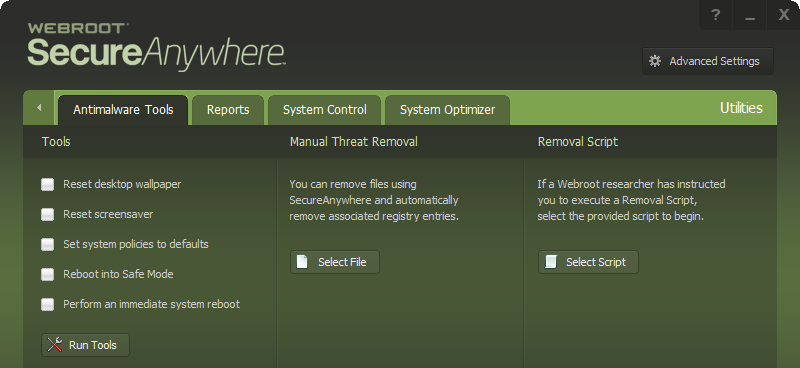
Task: Check the Reset screensaver option
Action: [47, 214]
